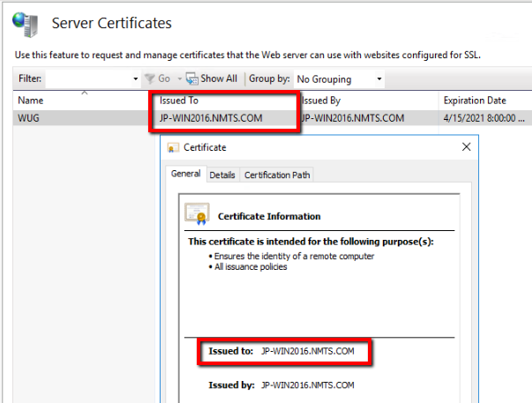532x403 pixels.
Task: Click the small certificate icon in dialog title
Action: [173, 147]
